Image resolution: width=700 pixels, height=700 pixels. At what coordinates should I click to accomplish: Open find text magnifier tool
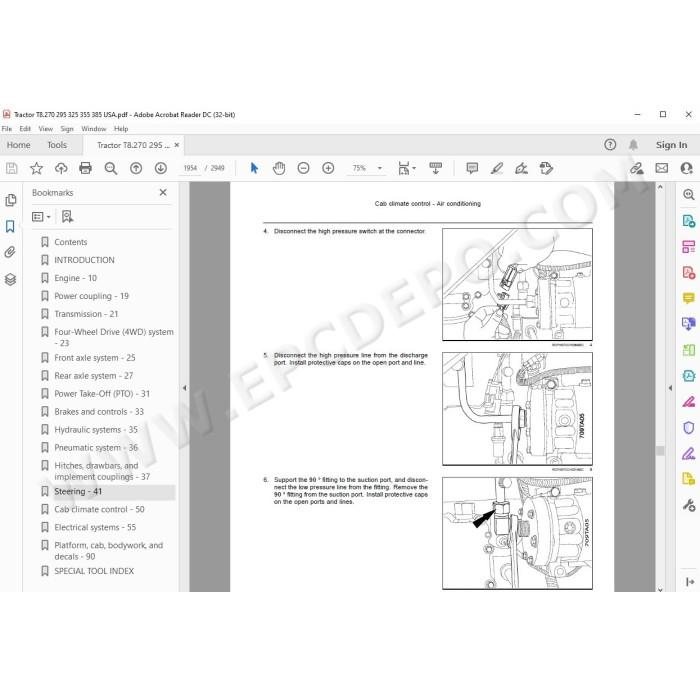click(111, 168)
